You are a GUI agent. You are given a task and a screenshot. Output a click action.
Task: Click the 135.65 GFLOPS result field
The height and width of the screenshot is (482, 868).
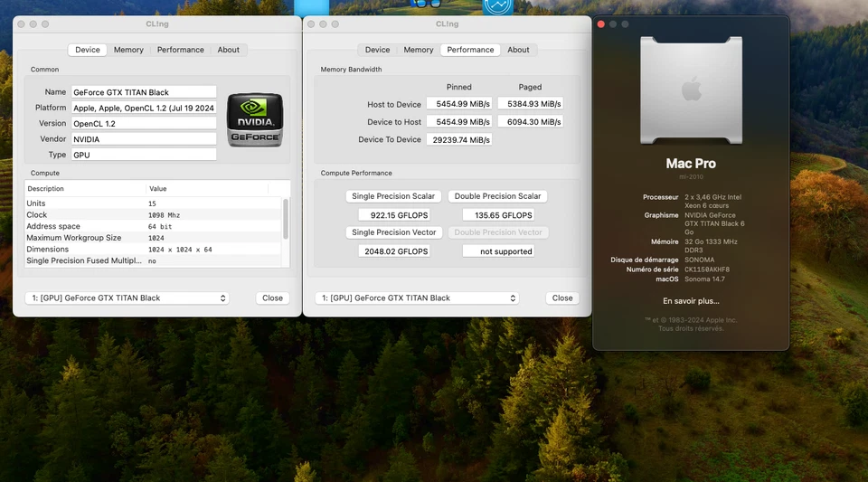pos(499,214)
